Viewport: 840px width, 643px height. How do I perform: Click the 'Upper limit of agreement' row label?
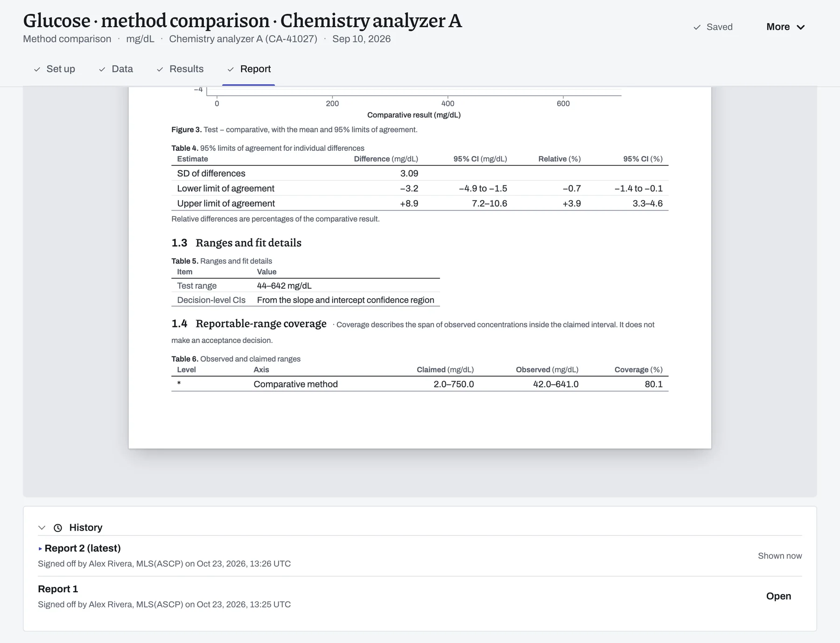coord(226,203)
